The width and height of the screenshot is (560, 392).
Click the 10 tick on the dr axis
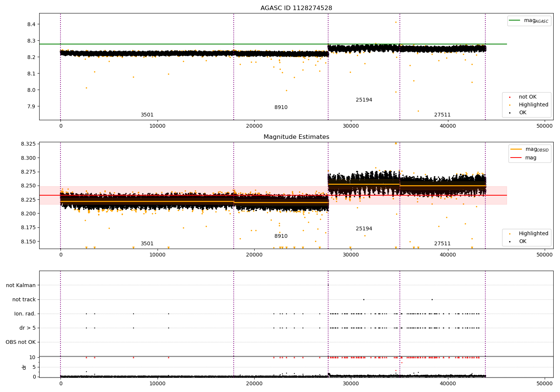point(32,358)
